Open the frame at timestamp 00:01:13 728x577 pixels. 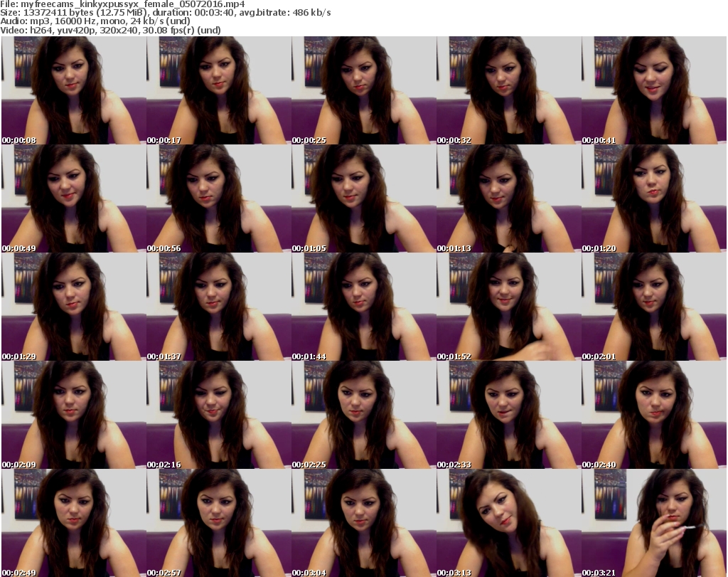(x=509, y=198)
